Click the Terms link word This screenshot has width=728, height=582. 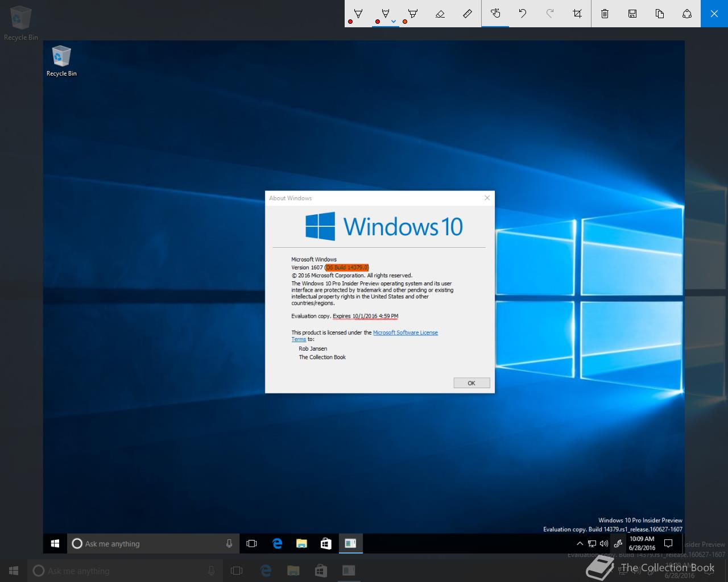(x=299, y=339)
